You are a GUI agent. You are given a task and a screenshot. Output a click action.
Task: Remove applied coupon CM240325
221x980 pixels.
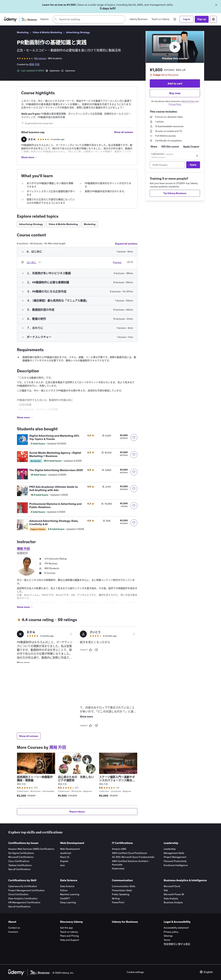point(197,156)
